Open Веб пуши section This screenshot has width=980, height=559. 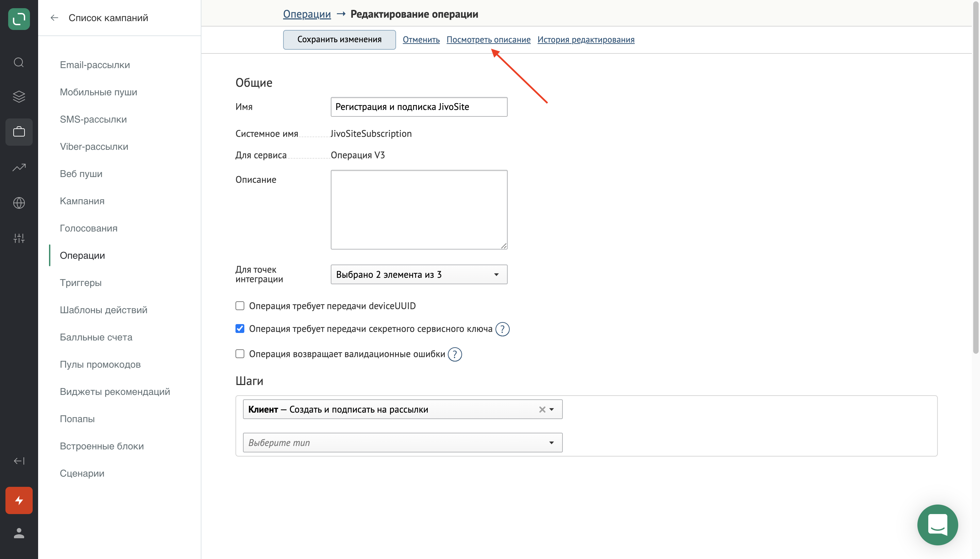[x=81, y=174]
